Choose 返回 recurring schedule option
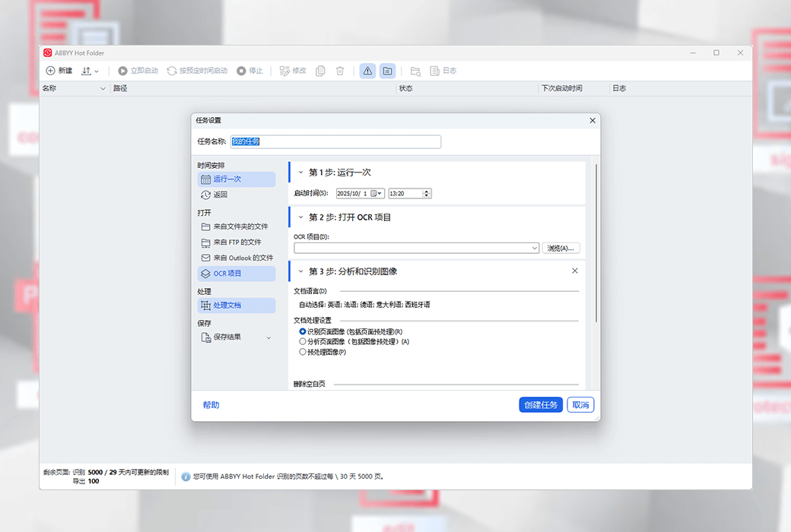791x532 pixels. [219, 195]
